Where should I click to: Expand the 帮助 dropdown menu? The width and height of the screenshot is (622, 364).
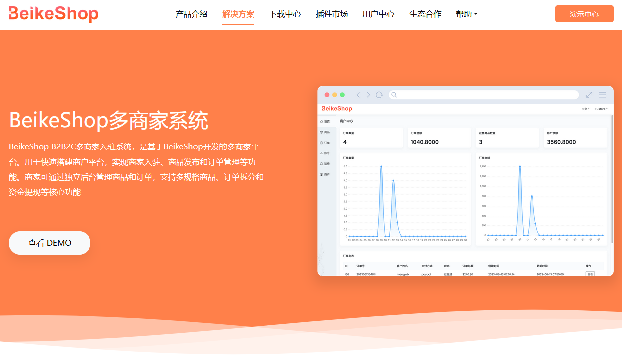(x=467, y=14)
